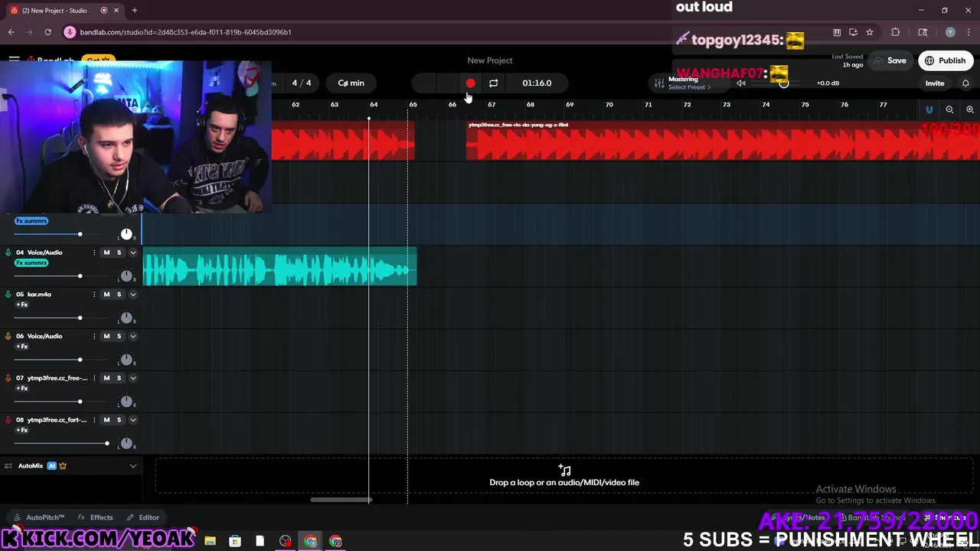Screen dimensions: 980x551
Task: Expand track 05 kar.m4a chevron
Action: (132, 295)
